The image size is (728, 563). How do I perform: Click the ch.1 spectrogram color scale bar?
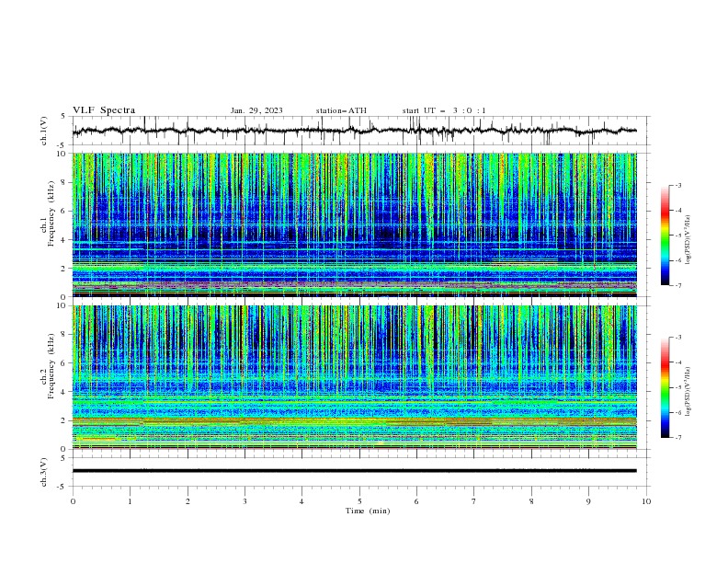[x=665, y=236]
